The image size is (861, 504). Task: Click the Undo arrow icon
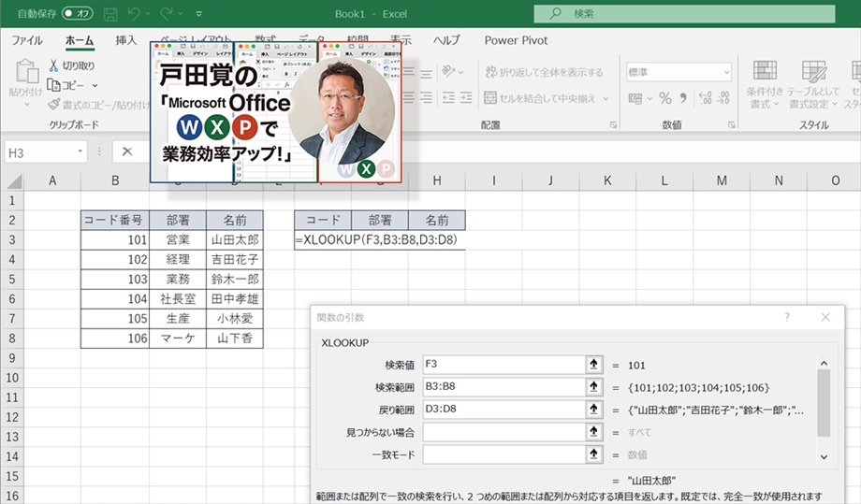(134, 13)
